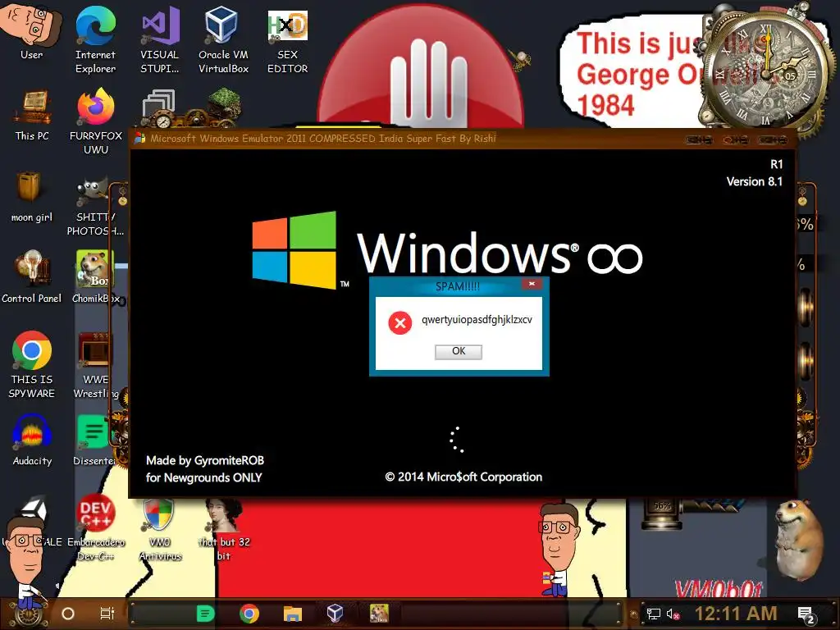Open the stacked-windows gear desktop icon

[160, 109]
